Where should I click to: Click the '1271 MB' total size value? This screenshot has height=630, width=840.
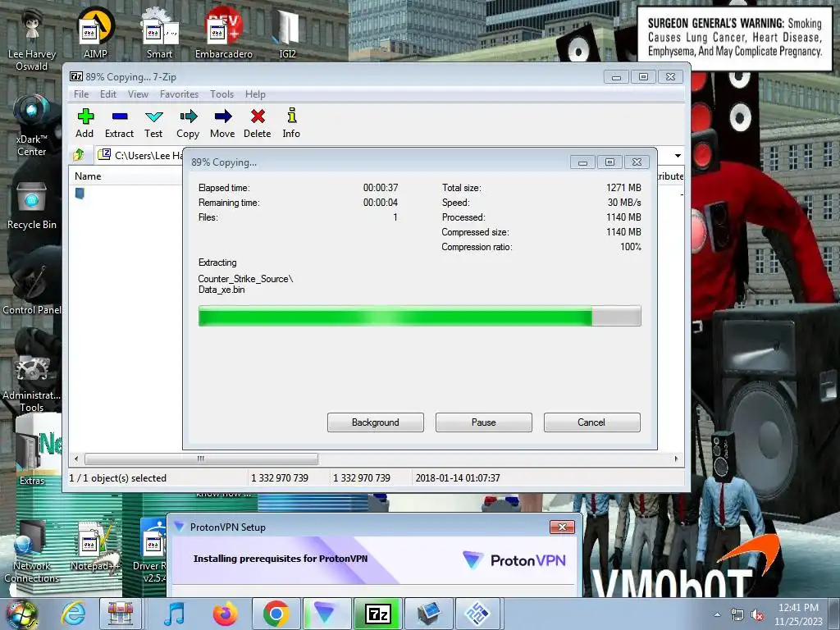click(623, 188)
